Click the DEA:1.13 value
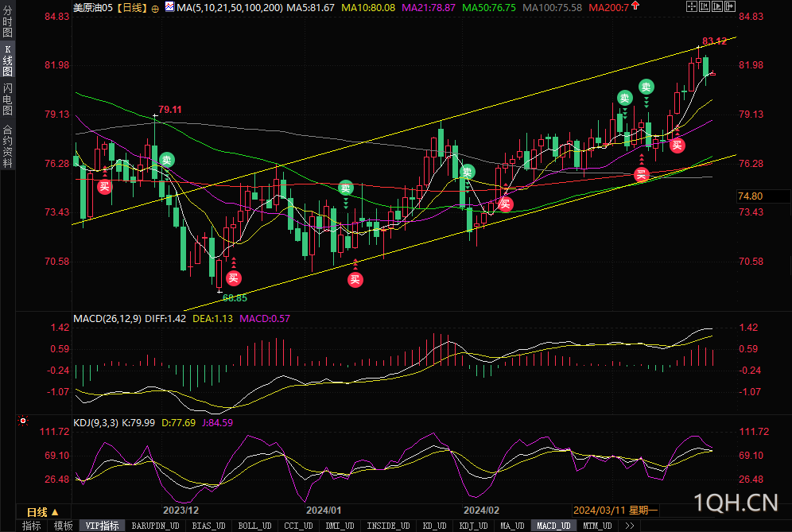 tap(212, 319)
